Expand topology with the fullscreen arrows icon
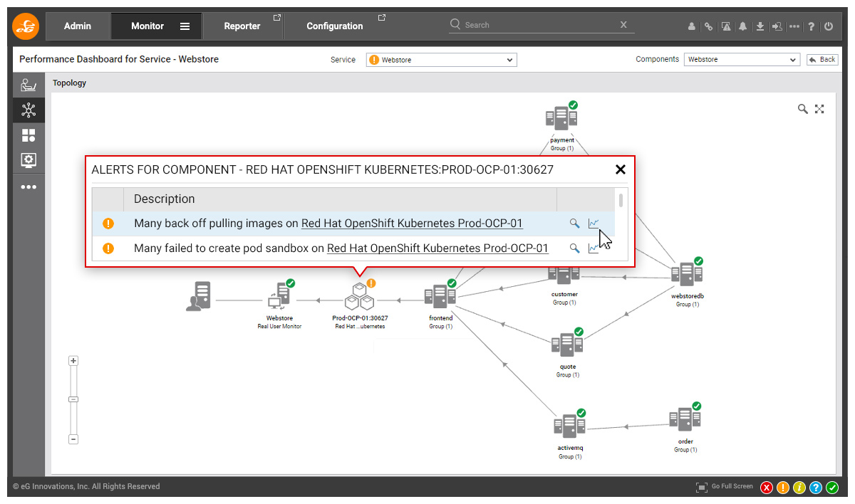 (x=819, y=109)
